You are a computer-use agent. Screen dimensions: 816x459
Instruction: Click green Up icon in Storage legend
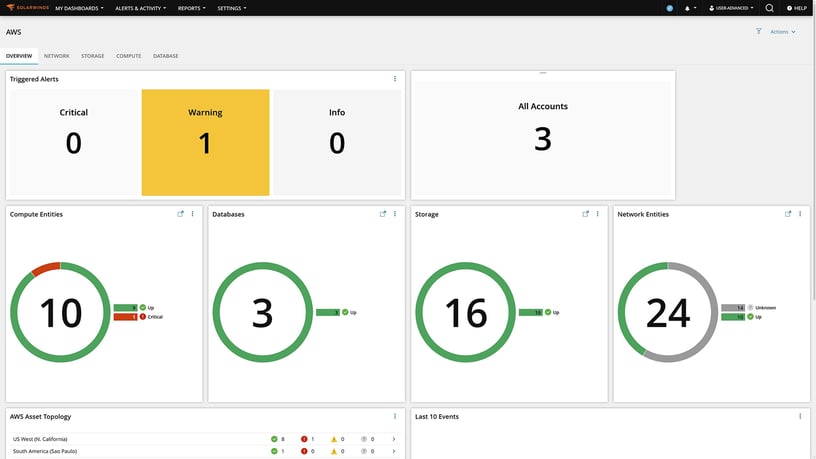click(548, 312)
